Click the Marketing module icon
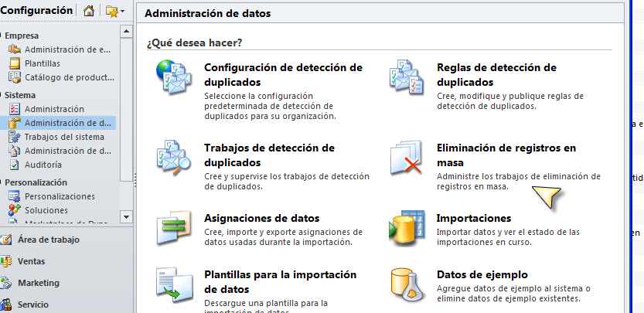The height and width of the screenshot is (313, 644). tap(5, 283)
